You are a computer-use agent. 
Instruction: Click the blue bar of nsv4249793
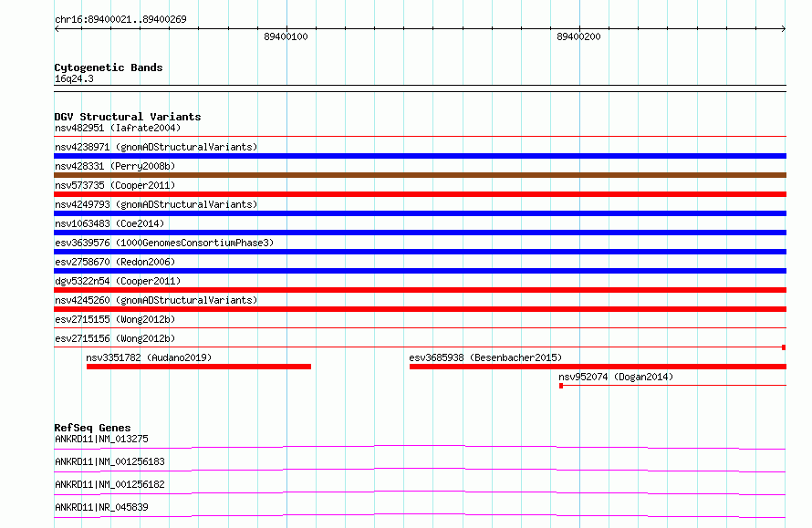point(420,213)
